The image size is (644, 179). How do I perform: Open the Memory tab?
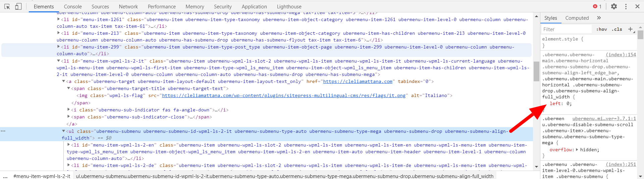pos(195,6)
